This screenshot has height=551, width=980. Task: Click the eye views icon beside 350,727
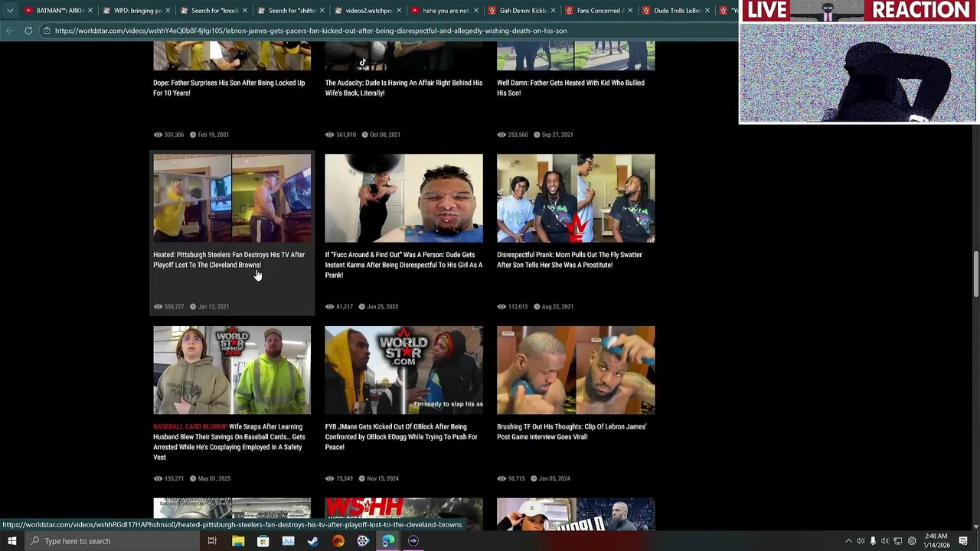(158, 307)
